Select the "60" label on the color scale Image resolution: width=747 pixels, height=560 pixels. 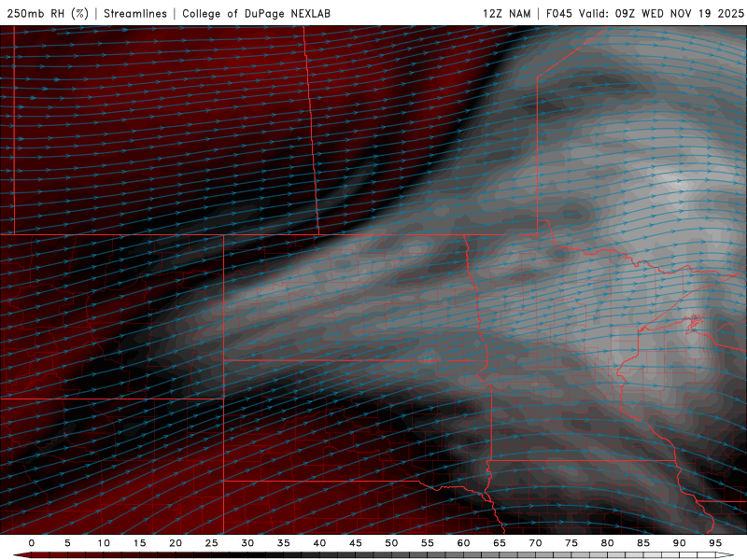click(463, 543)
